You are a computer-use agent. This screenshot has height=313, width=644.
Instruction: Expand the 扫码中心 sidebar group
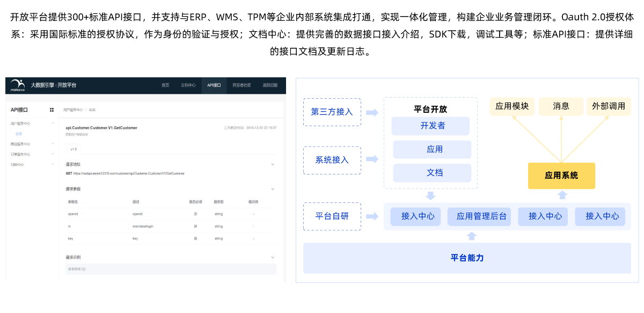tap(53, 164)
